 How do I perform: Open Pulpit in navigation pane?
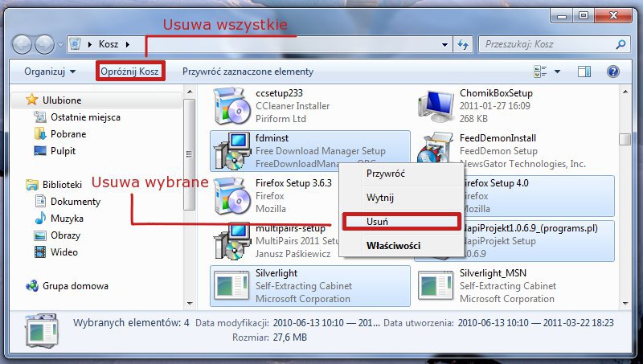click(63, 151)
